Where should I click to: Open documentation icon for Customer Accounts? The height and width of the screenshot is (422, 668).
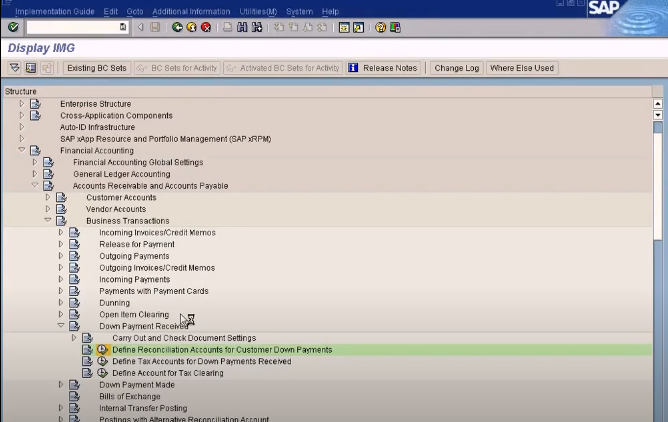(x=62, y=197)
